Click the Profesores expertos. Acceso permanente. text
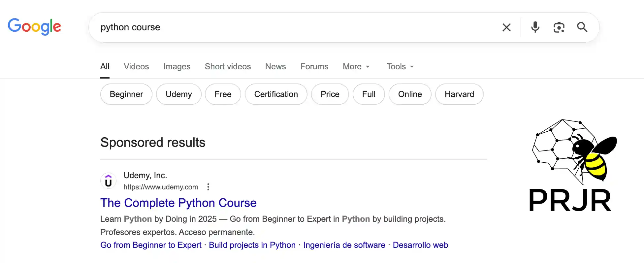 [177, 232]
